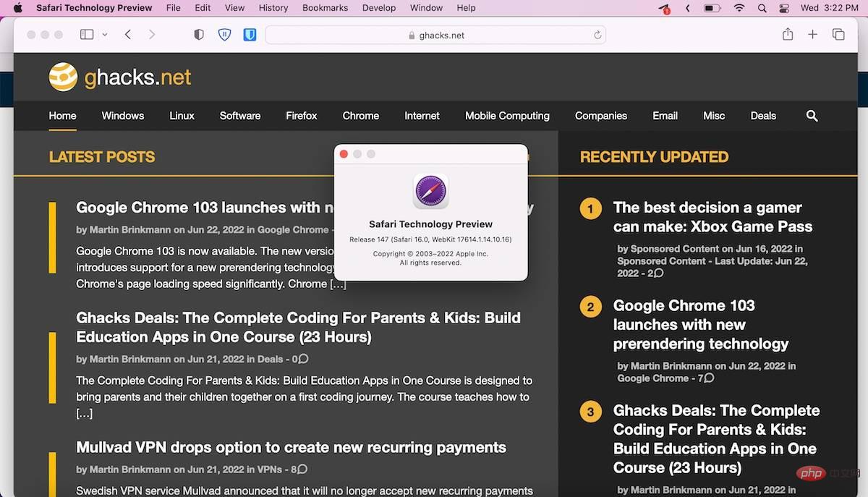The image size is (868, 497).
Task: Reload the page via the refresh icon
Action: (x=597, y=34)
